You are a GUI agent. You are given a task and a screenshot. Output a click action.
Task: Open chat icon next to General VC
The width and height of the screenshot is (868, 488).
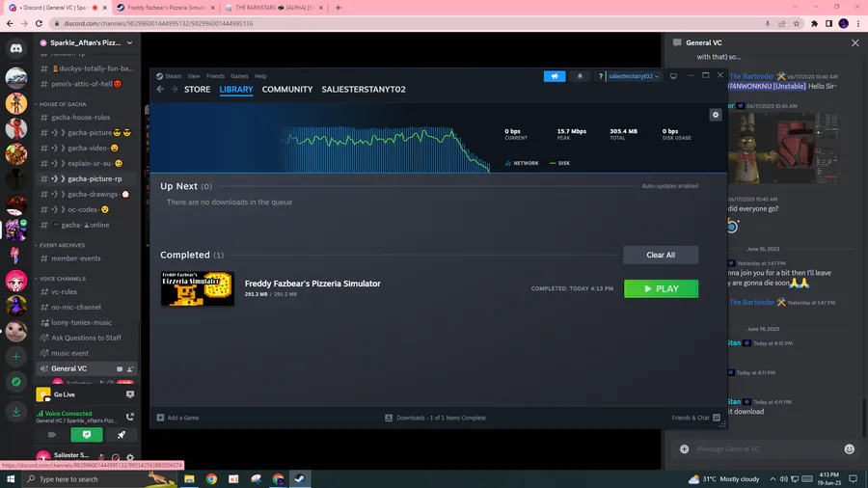pos(120,369)
